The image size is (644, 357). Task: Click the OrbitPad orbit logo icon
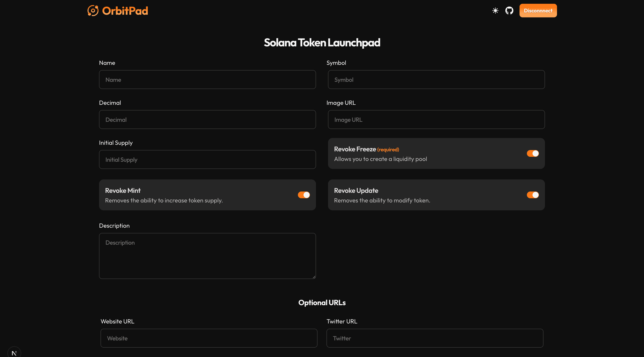pos(93,11)
